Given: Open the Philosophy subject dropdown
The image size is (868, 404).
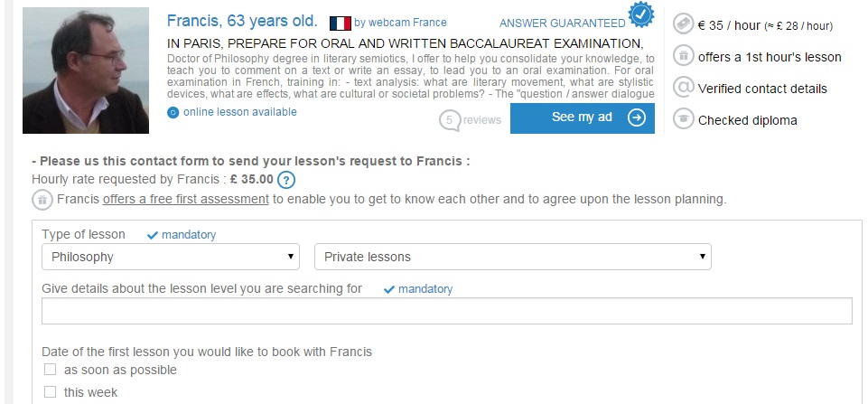Looking at the screenshot, I should pyautogui.click(x=171, y=257).
